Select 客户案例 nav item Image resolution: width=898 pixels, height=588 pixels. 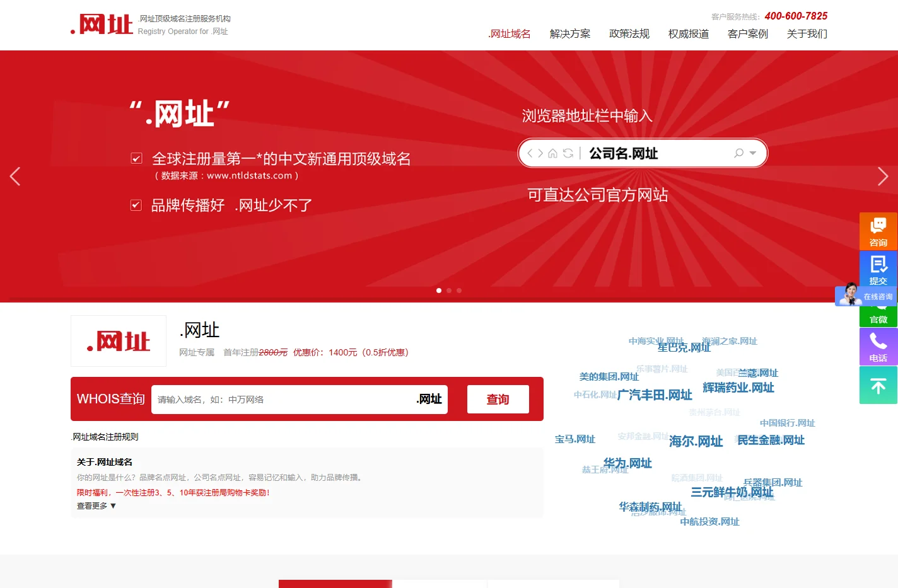[x=748, y=34]
